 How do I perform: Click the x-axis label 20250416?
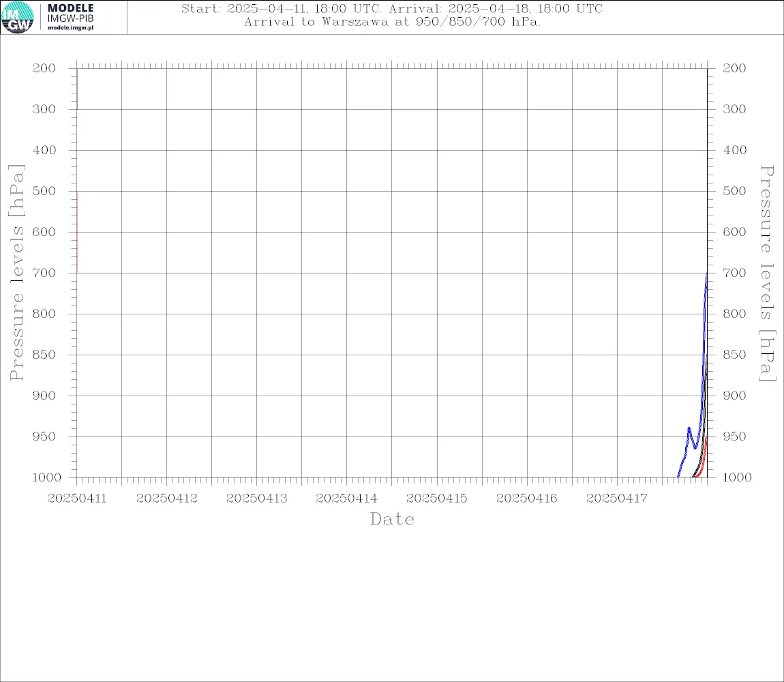pyautogui.click(x=527, y=499)
